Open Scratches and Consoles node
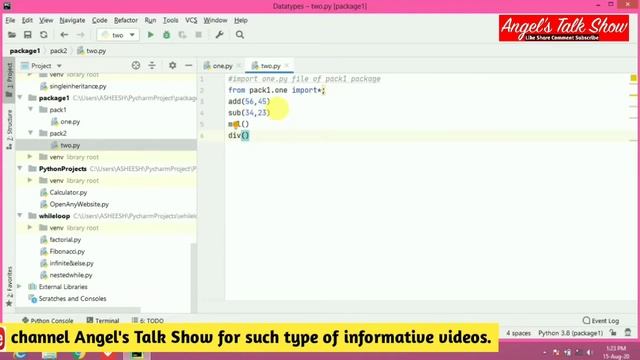The height and width of the screenshot is (360, 640). [72, 299]
